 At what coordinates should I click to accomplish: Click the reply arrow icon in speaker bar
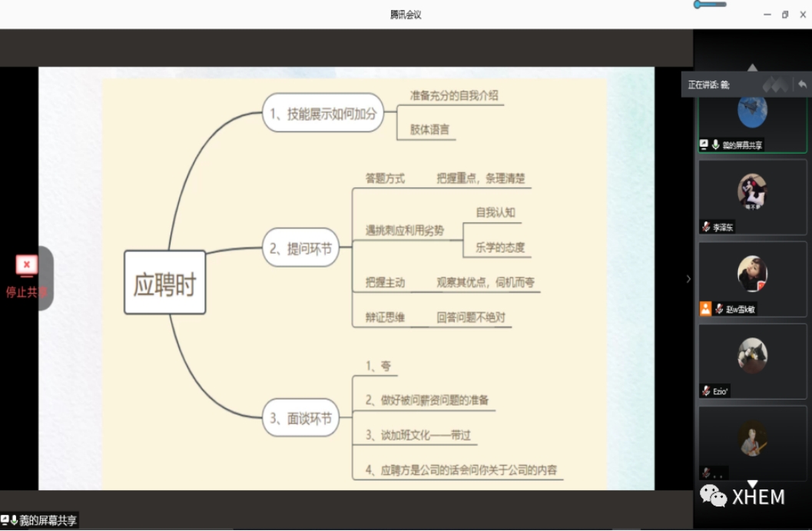(x=802, y=85)
